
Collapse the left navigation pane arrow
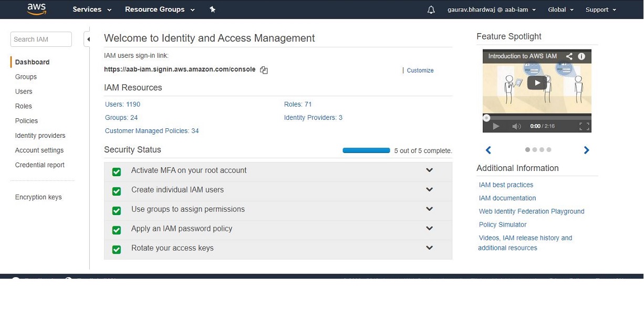tap(88, 39)
